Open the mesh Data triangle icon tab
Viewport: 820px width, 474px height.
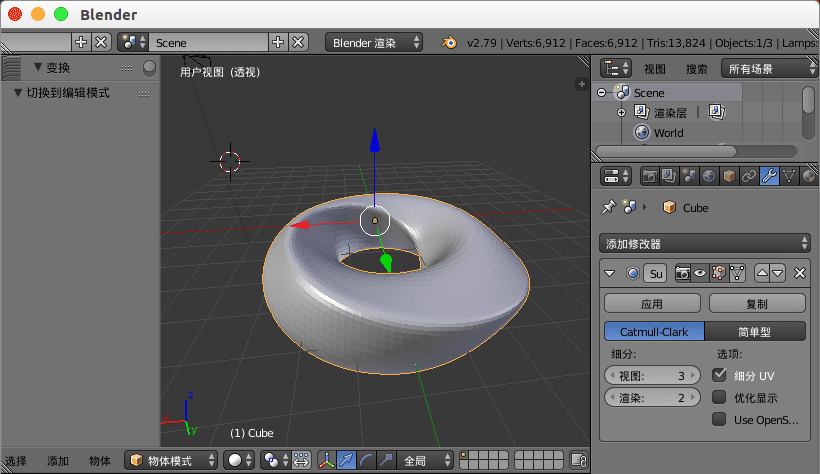[789, 177]
